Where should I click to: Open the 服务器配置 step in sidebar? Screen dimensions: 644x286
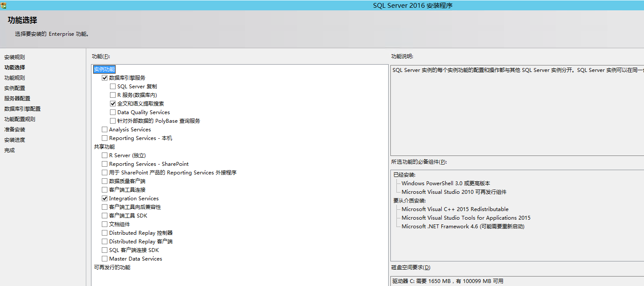17,99
